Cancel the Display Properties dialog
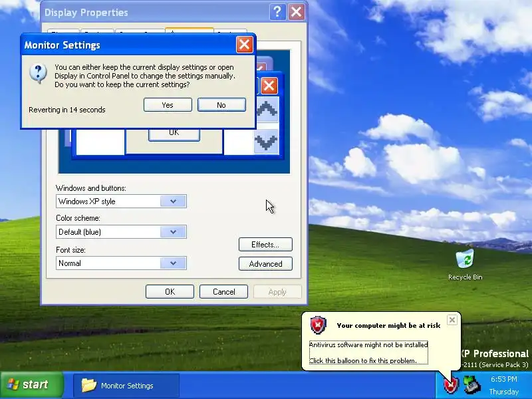 pos(223,292)
